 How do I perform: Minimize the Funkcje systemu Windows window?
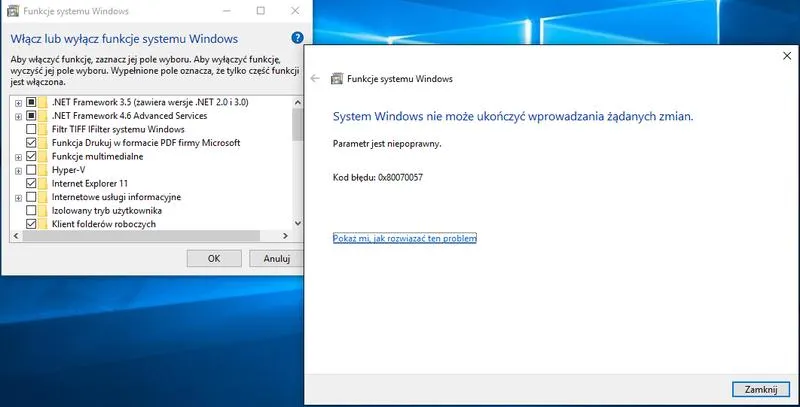227,11
